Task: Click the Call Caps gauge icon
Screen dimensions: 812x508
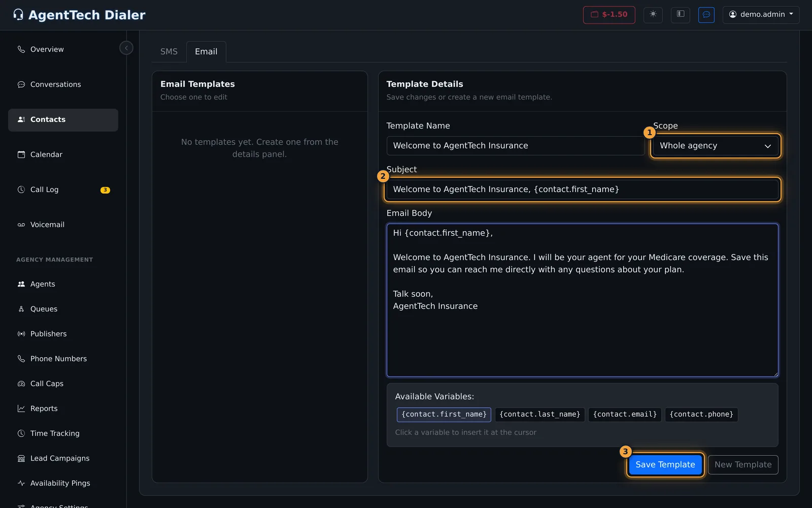Action: 21,384
